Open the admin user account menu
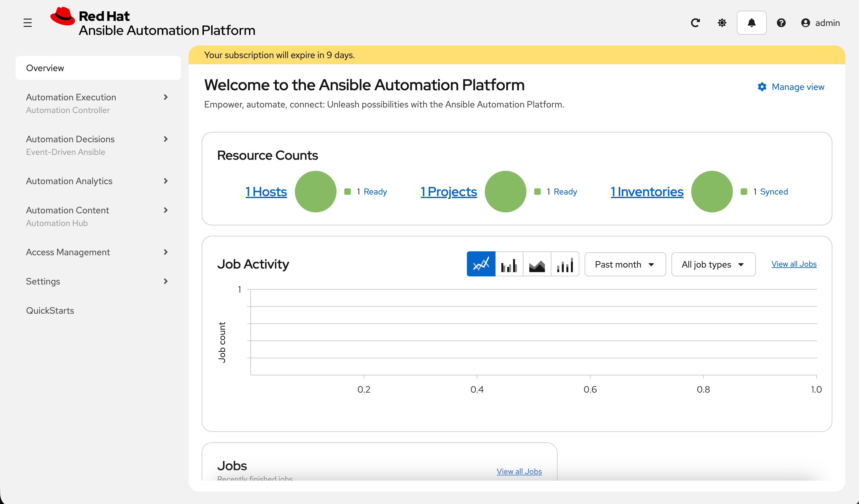 [820, 23]
